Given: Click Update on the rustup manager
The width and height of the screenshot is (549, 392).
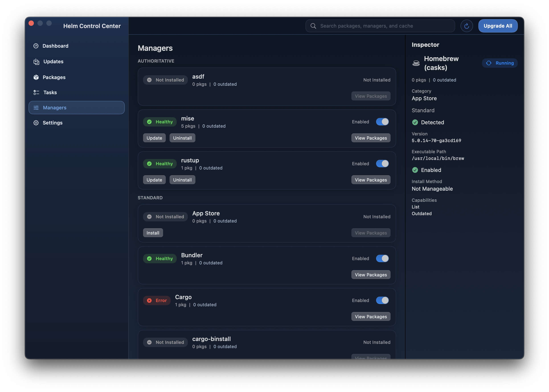Looking at the screenshot, I should click(154, 180).
